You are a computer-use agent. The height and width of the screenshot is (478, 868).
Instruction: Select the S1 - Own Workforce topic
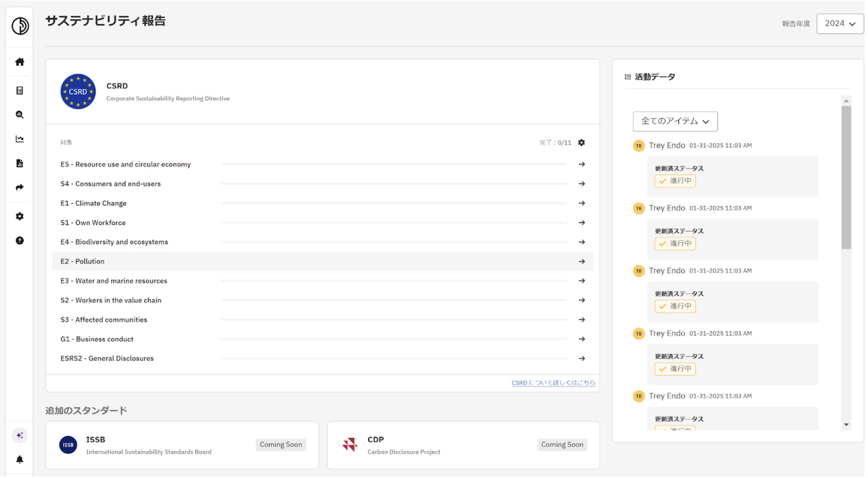pyautogui.click(x=93, y=223)
